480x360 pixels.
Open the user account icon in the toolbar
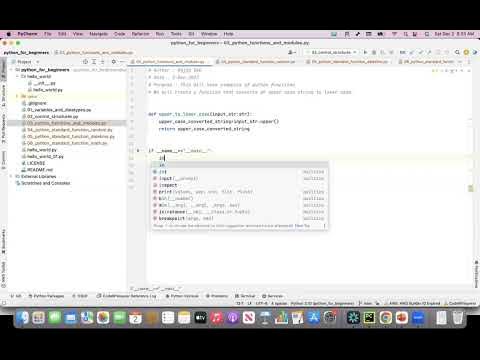[291, 52]
